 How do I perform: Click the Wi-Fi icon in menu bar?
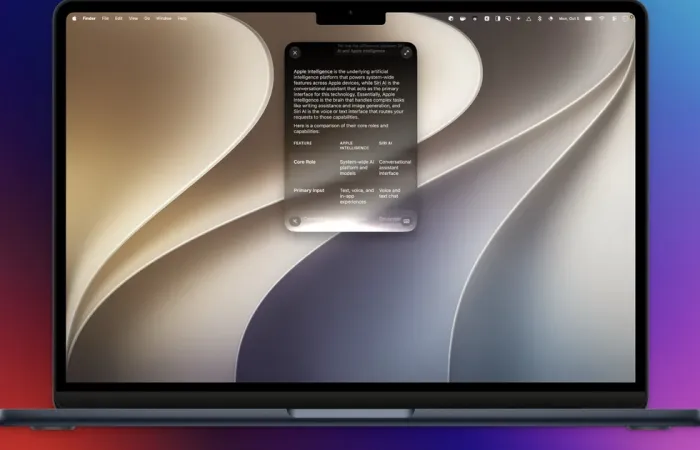(601, 19)
